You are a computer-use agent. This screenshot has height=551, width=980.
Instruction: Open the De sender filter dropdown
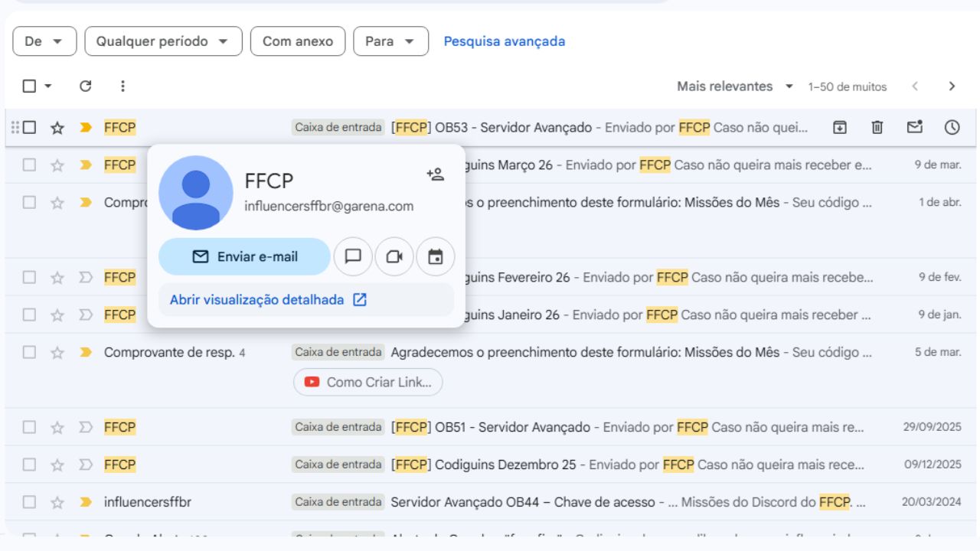[44, 41]
